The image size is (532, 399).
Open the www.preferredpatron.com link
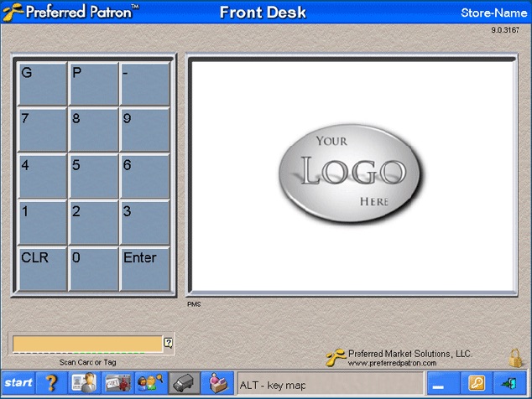392,363
